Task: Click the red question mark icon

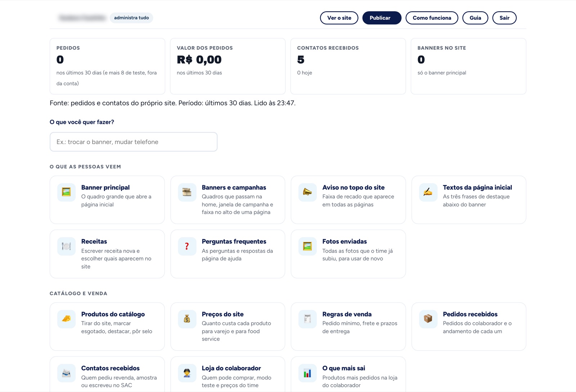Action: (x=187, y=246)
